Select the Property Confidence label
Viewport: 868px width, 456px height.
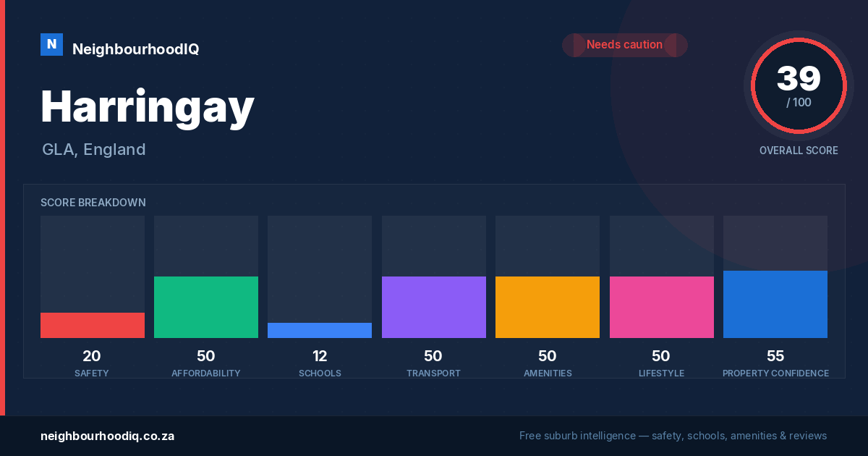point(775,373)
